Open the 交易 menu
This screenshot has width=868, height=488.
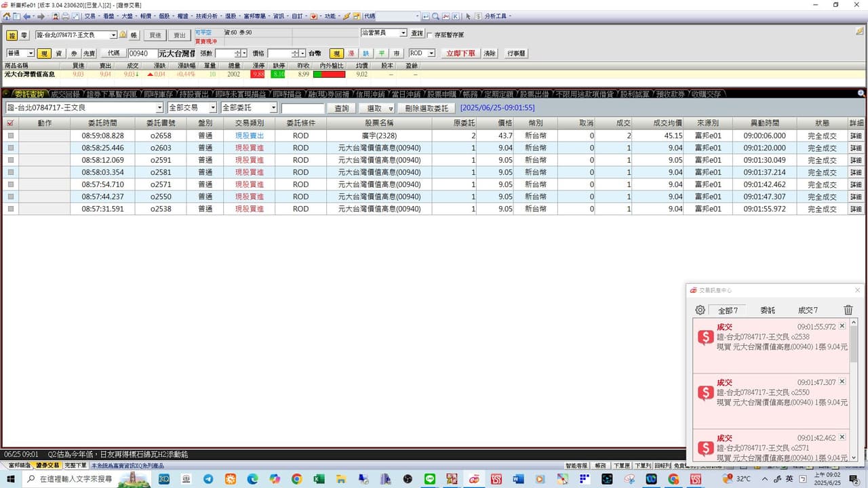[x=92, y=16]
